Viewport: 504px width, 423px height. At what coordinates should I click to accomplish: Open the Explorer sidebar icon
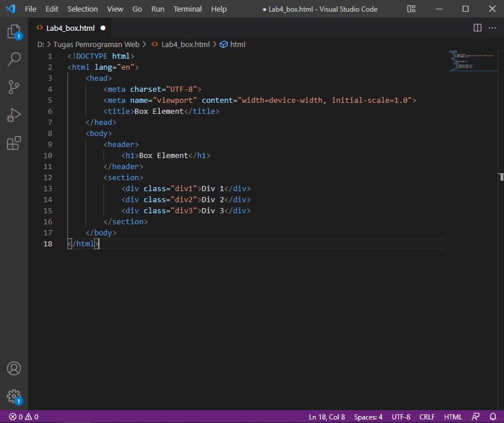tap(15, 32)
